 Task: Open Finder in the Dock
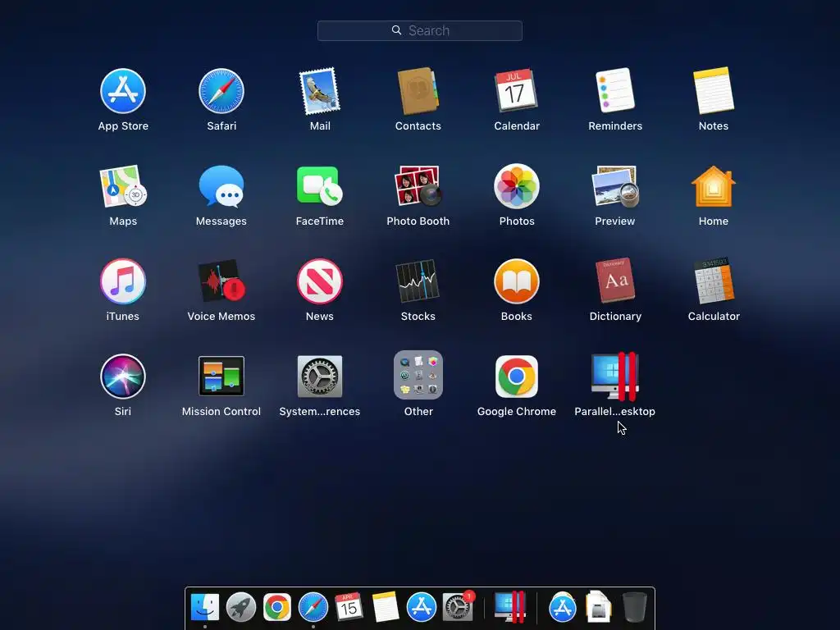click(204, 607)
